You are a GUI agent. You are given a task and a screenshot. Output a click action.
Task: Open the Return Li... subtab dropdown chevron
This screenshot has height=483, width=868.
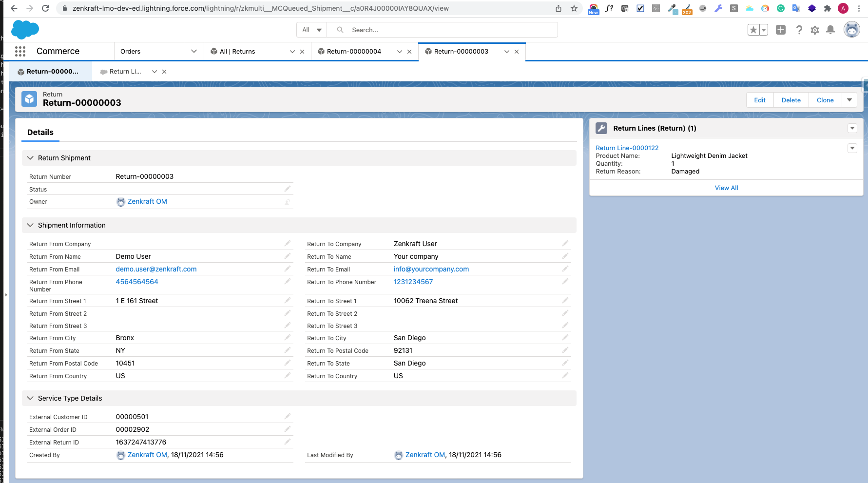(x=154, y=72)
